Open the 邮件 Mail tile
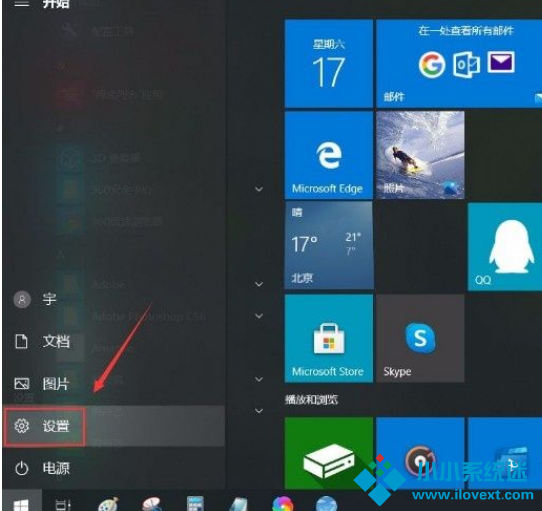 click(459, 64)
